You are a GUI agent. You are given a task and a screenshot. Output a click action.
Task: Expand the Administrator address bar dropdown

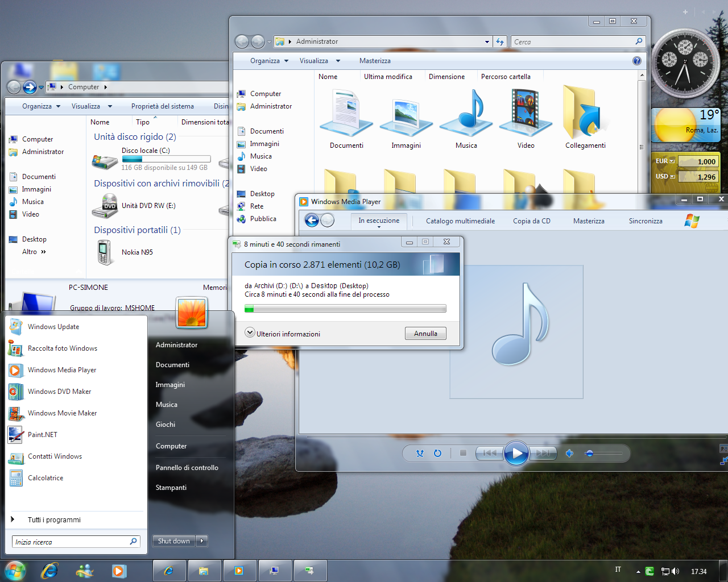[x=487, y=41]
